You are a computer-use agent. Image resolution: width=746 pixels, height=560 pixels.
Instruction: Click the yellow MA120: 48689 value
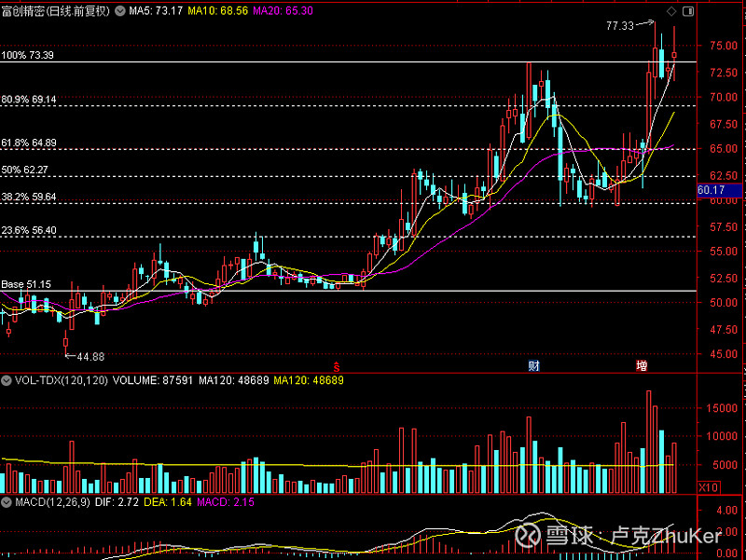click(x=309, y=380)
